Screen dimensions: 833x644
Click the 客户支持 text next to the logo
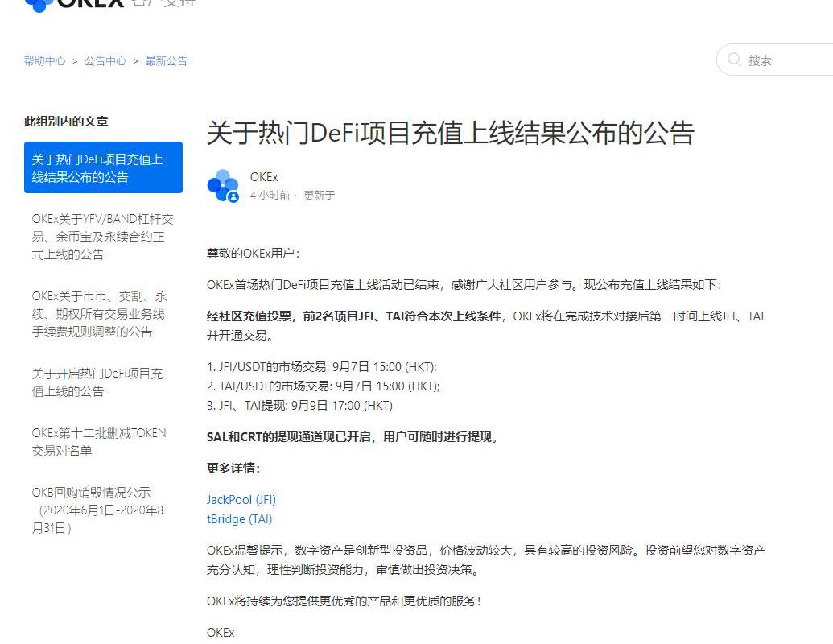(x=163, y=3)
